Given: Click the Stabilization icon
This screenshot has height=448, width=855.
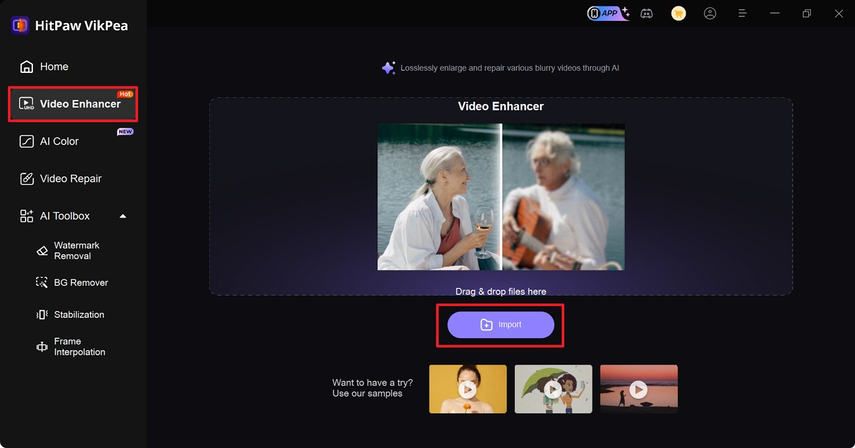Looking at the screenshot, I should (42, 314).
